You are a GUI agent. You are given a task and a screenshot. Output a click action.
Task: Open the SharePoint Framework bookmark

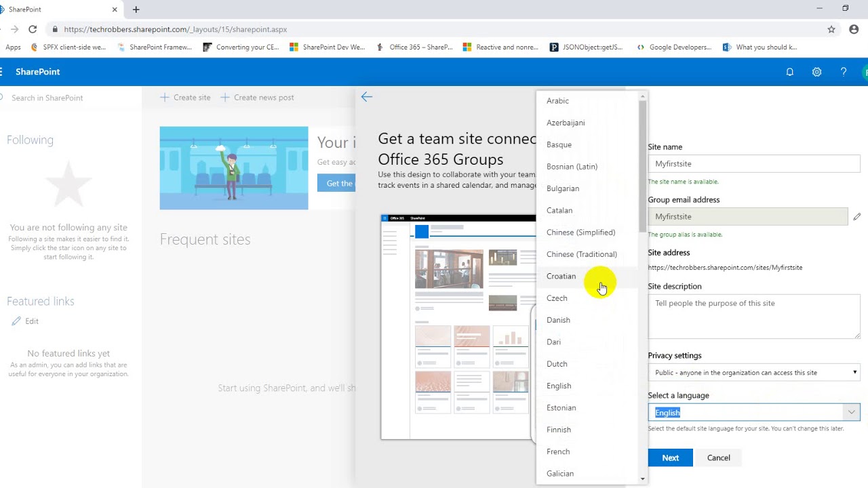(x=155, y=47)
